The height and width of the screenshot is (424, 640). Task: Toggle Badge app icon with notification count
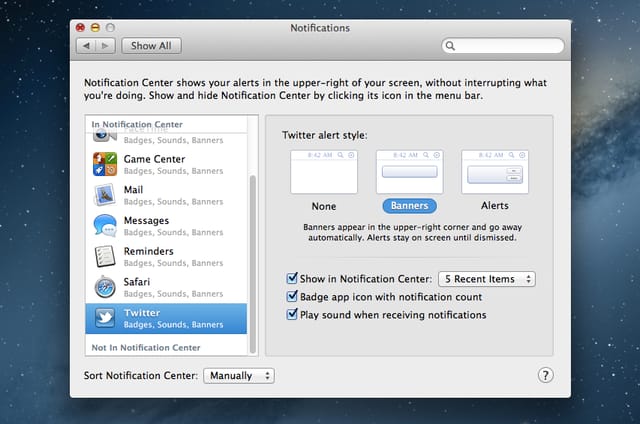(x=292, y=296)
